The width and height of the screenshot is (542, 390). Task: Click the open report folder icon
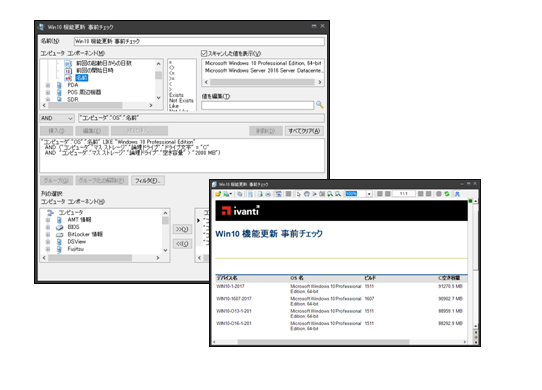218,194
